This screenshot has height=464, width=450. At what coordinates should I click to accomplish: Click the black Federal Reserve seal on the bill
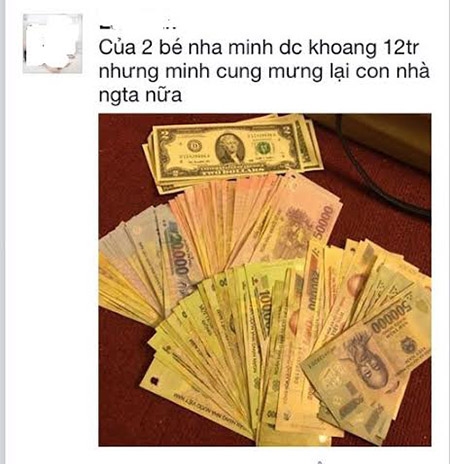tap(194, 146)
